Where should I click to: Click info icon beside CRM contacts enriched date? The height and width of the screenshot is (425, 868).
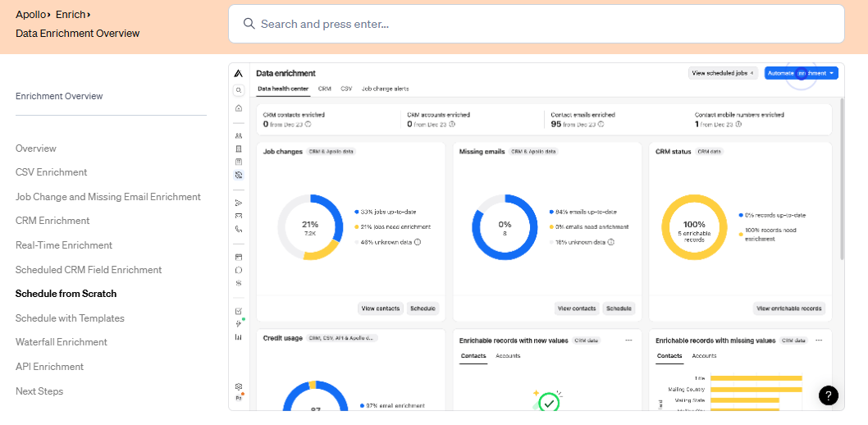(308, 125)
